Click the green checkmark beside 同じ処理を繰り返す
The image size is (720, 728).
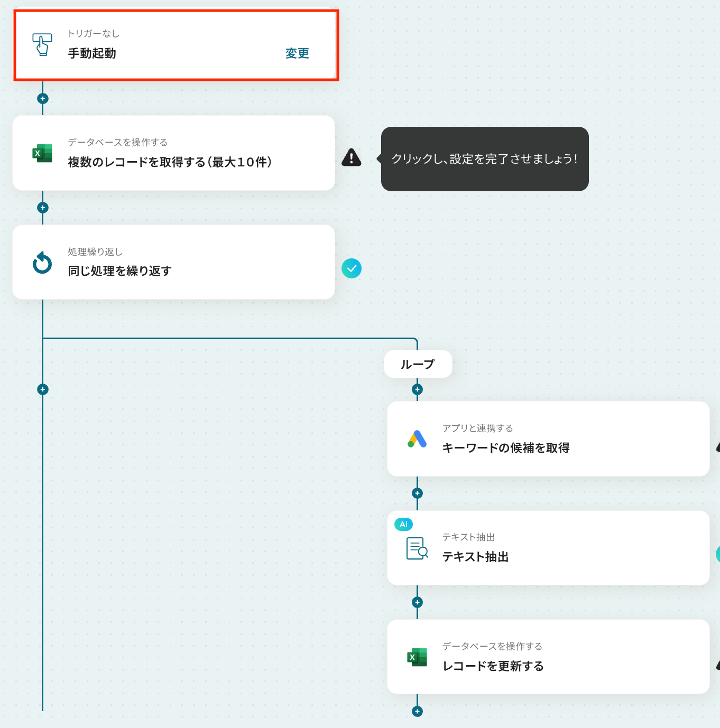coord(352,268)
